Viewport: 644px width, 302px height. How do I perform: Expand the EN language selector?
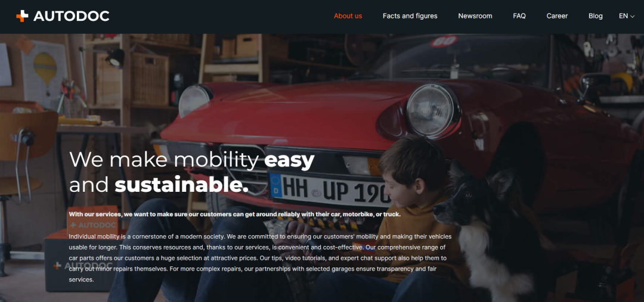pyautogui.click(x=627, y=16)
